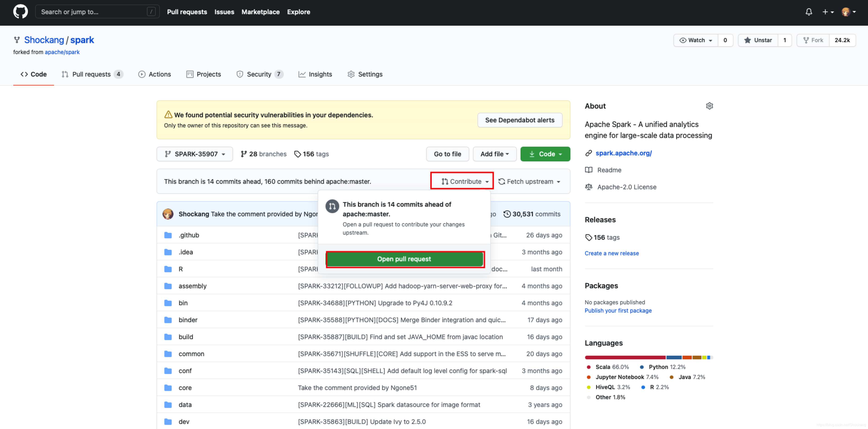Open the user avatar menu
868x429 pixels.
[x=849, y=12]
